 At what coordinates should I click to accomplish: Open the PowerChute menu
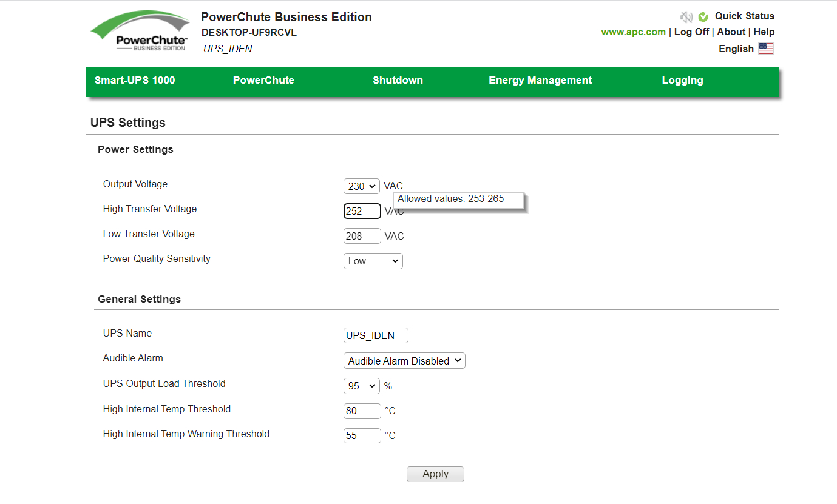[263, 80]
